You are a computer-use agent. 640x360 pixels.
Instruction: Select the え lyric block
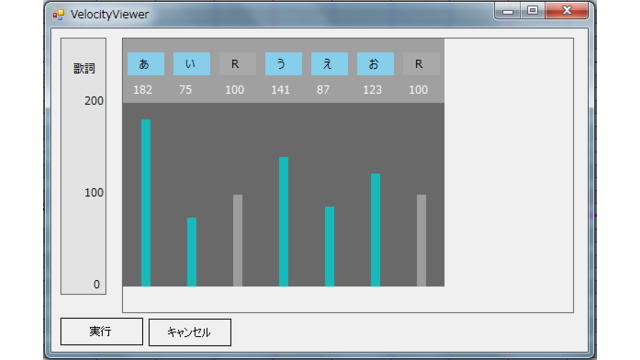tap(329, 64)
